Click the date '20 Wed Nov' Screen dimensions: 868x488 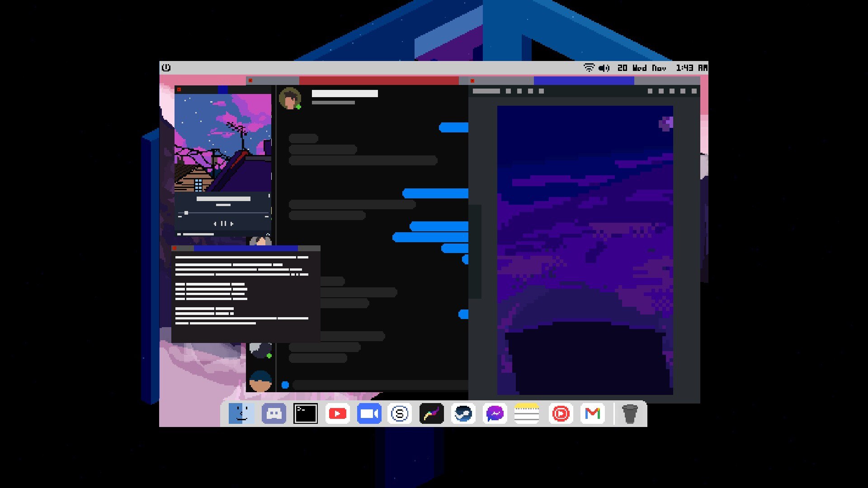point(642,68)
